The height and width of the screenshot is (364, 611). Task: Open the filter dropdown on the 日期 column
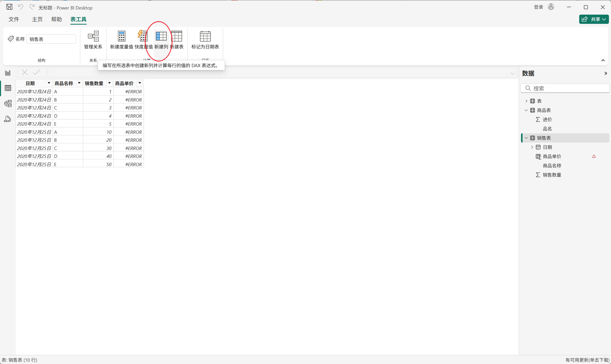point(49,83)
